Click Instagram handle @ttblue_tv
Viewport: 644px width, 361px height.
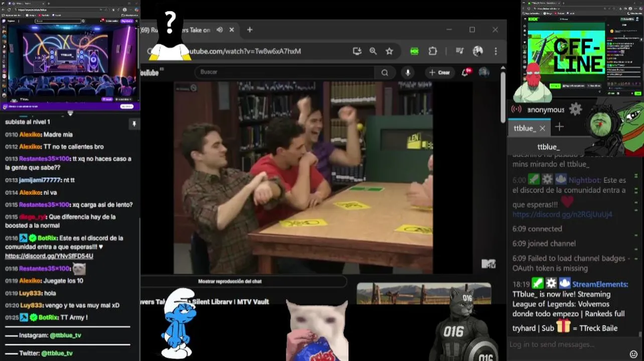[65, 335]
